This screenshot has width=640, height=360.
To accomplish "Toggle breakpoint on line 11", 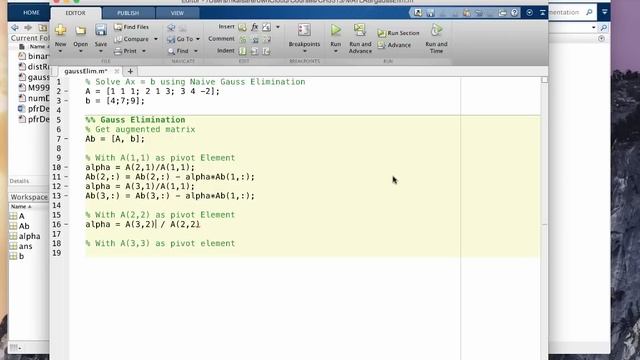I will coord(66,177).
